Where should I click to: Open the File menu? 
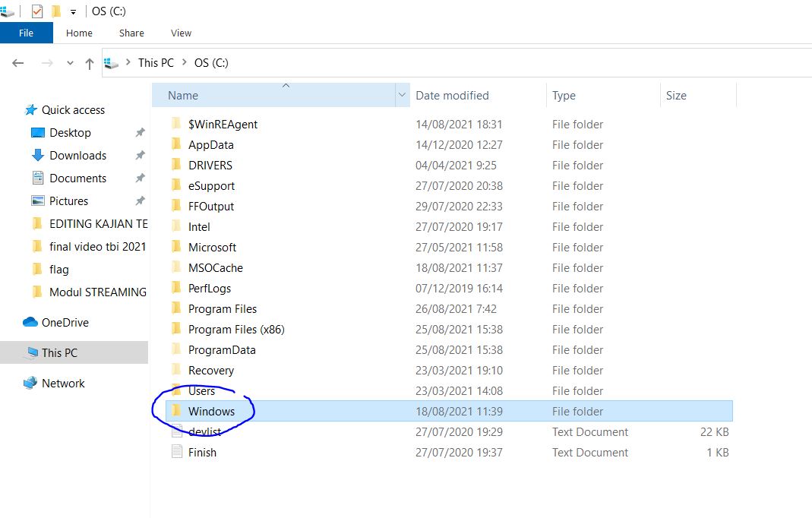coord(26,33)
